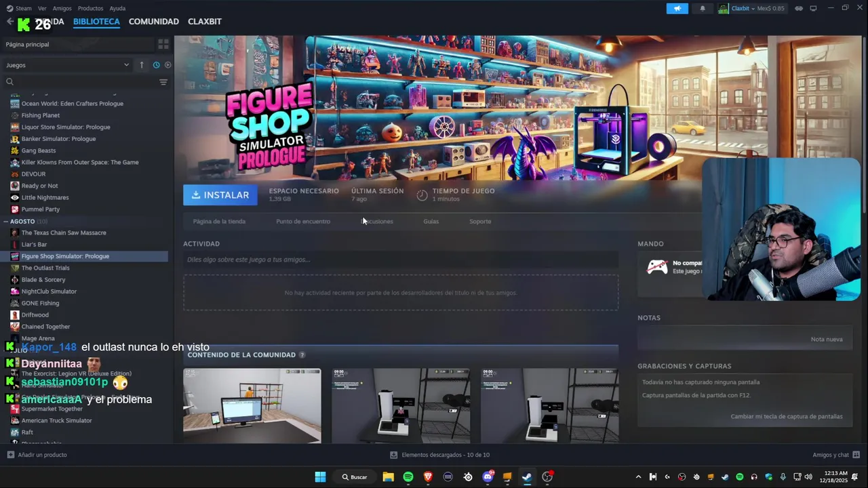The image size is (868, 488).
Task: Open the Guías link
Action: click(431, 222)
